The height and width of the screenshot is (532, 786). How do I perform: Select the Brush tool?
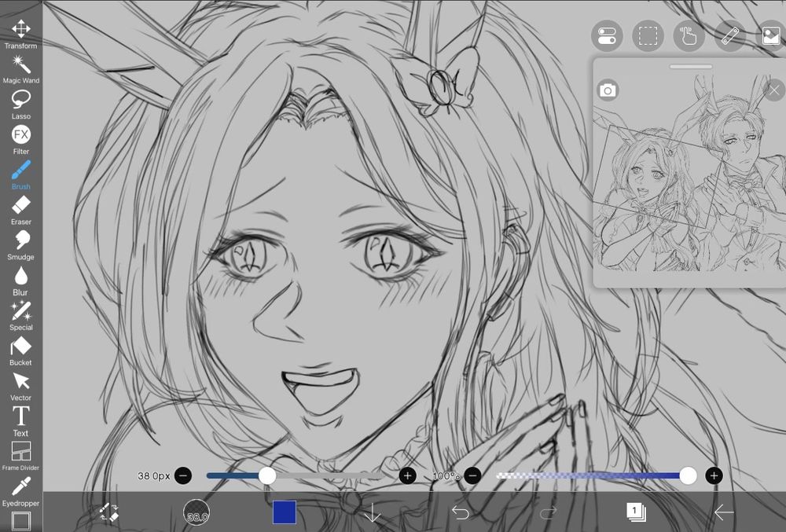coord(20,174)
